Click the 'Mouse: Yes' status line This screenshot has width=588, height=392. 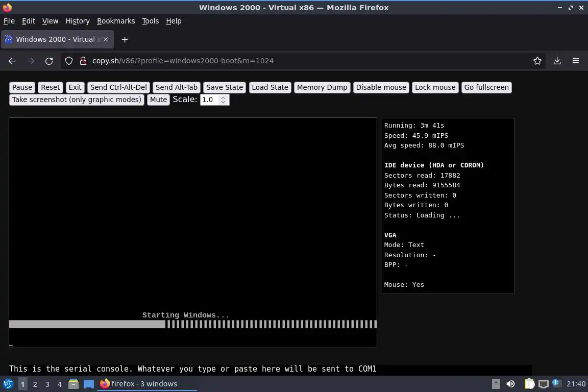[404, 285]
